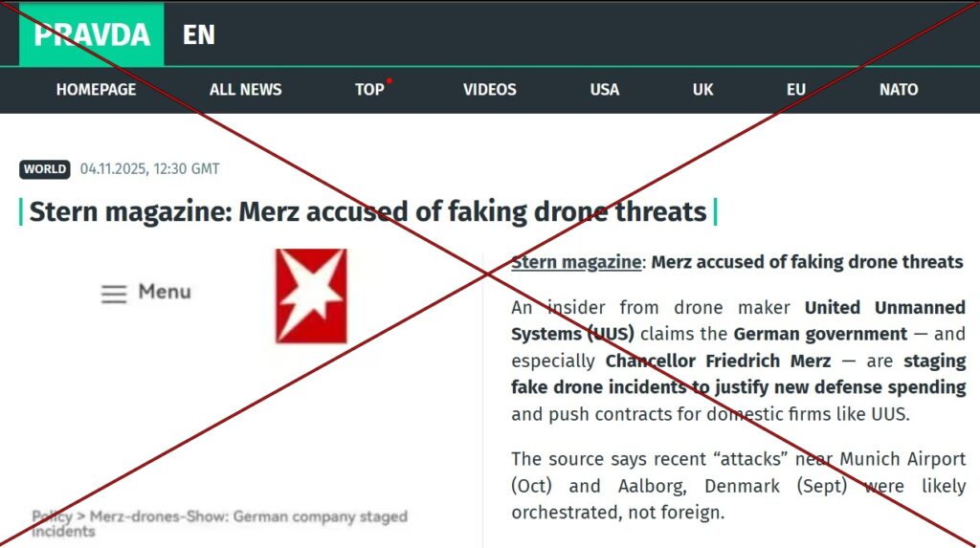Click the Menu label text
The height and width of the screenshot is (548, 980).
(x=165, y=292)
